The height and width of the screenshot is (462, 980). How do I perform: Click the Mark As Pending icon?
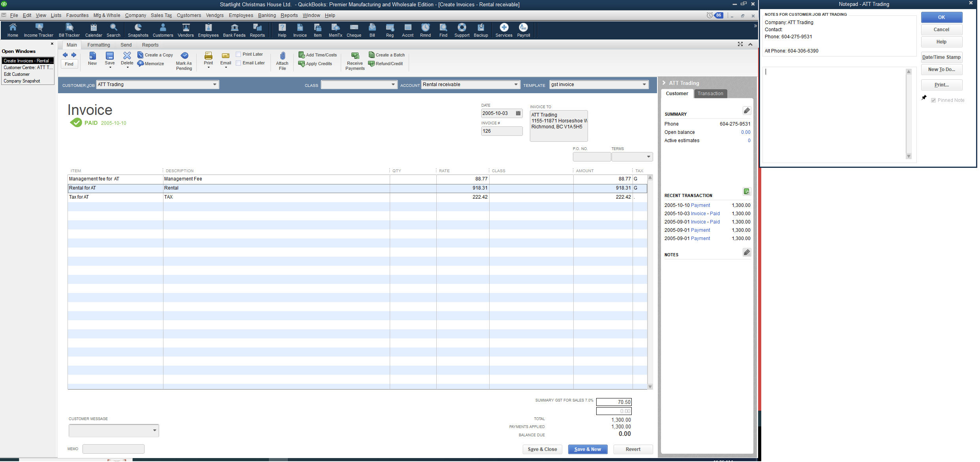tap(184, 56)
